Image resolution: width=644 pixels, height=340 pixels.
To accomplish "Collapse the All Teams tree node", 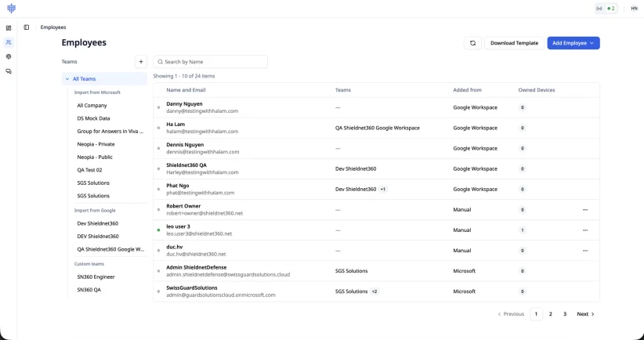I will tap(67, 79).
